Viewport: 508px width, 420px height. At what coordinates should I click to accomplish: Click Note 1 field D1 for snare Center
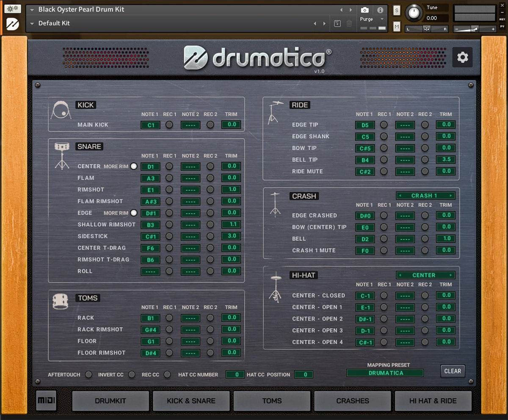(150, 167)
